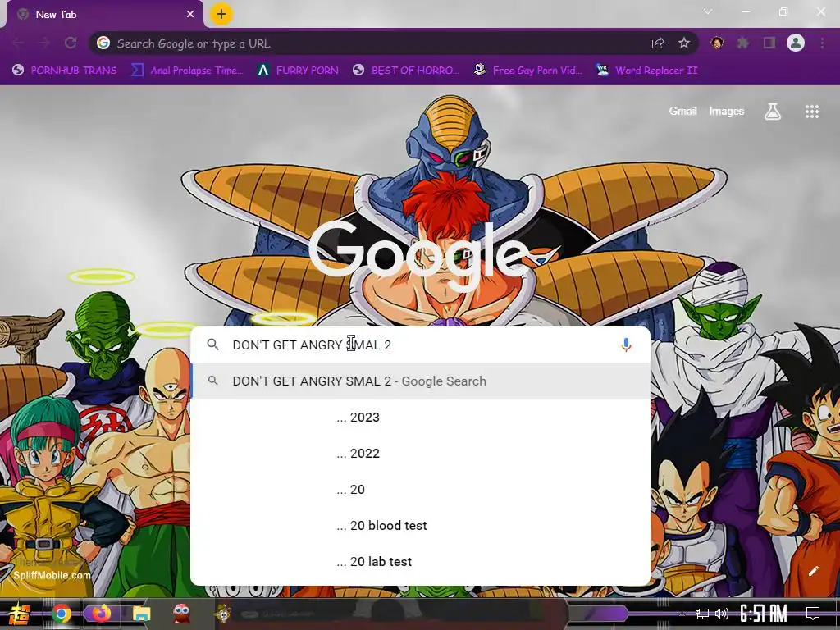840x630 pixels.
Task: Open the Chrome profile avatar menu
Action: tap(796, 43)
